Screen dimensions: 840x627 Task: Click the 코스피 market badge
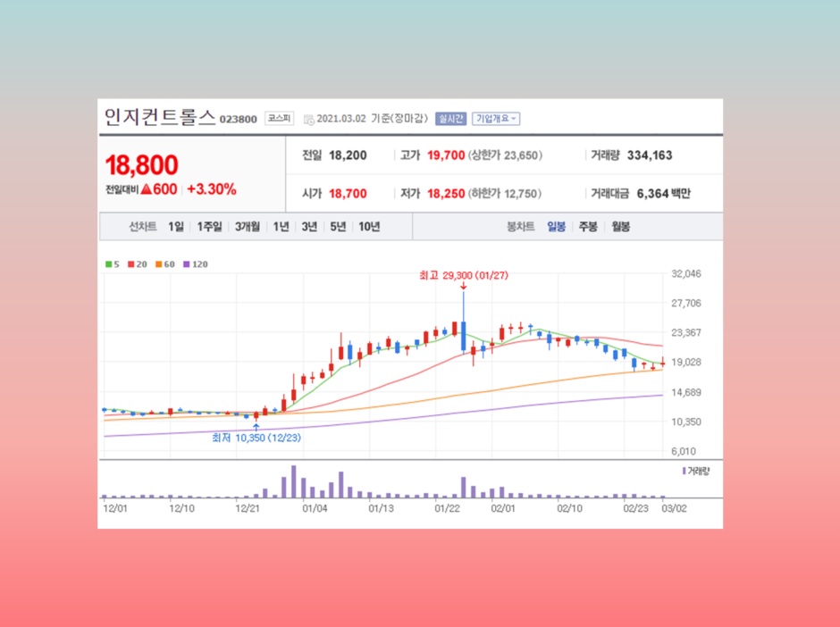[280, 118]
